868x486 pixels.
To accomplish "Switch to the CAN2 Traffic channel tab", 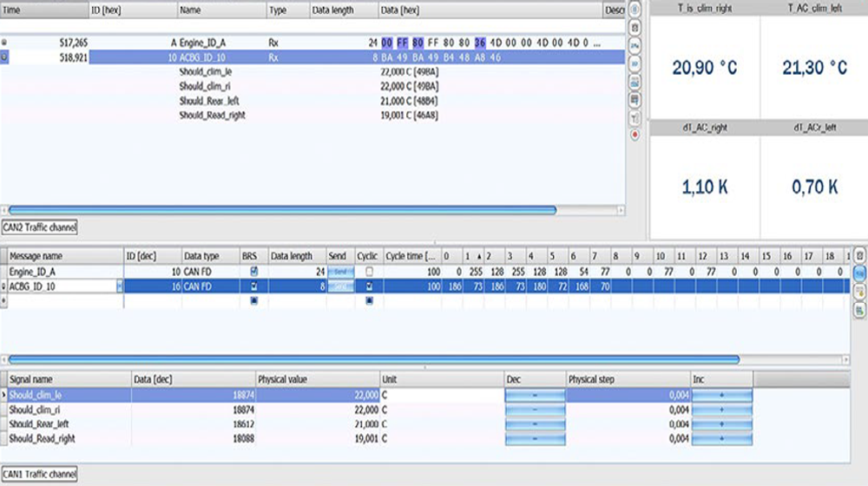I will click(x=39, y=227).
